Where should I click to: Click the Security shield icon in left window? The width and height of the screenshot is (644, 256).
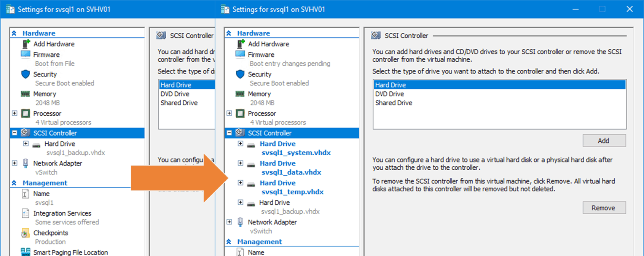click(x=26, y=74)
